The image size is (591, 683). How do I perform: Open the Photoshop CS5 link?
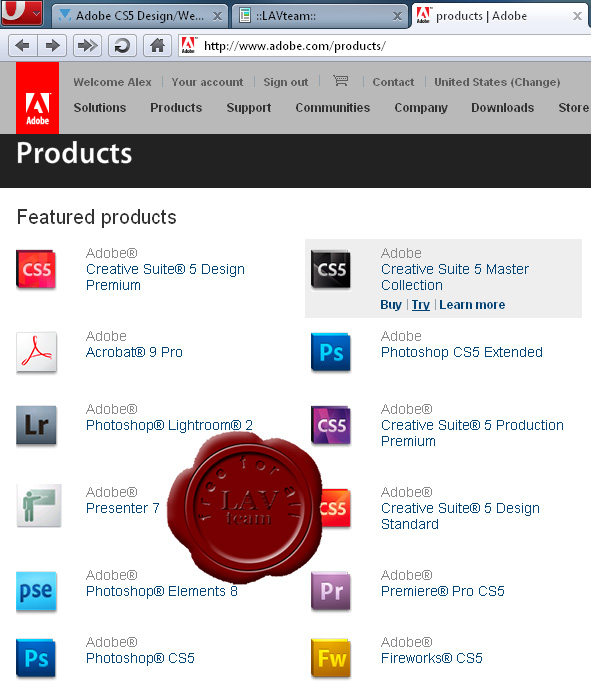[140, 658]
